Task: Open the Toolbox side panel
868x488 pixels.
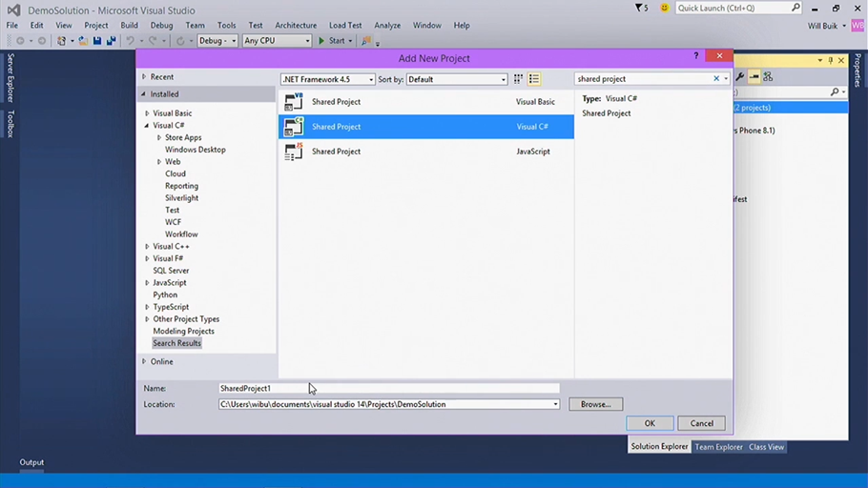Action: click(x=10, y=123)
